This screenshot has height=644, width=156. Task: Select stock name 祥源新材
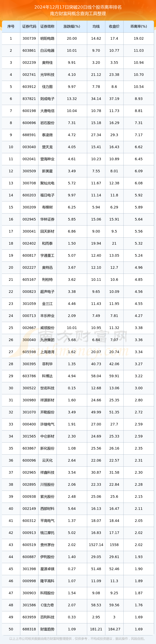point(47,400)
